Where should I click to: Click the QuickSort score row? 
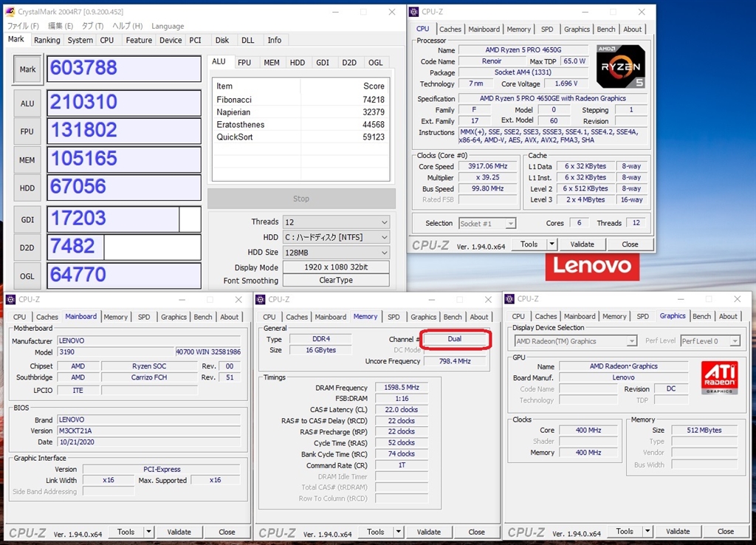[300, 137]
